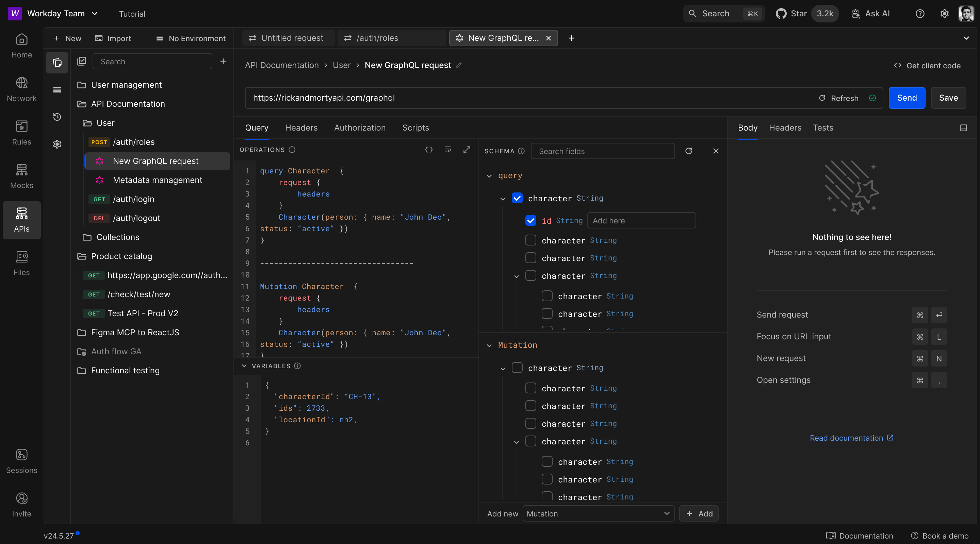Click the Send button
This screenshot has height=544, width=980.
point(906,98)
